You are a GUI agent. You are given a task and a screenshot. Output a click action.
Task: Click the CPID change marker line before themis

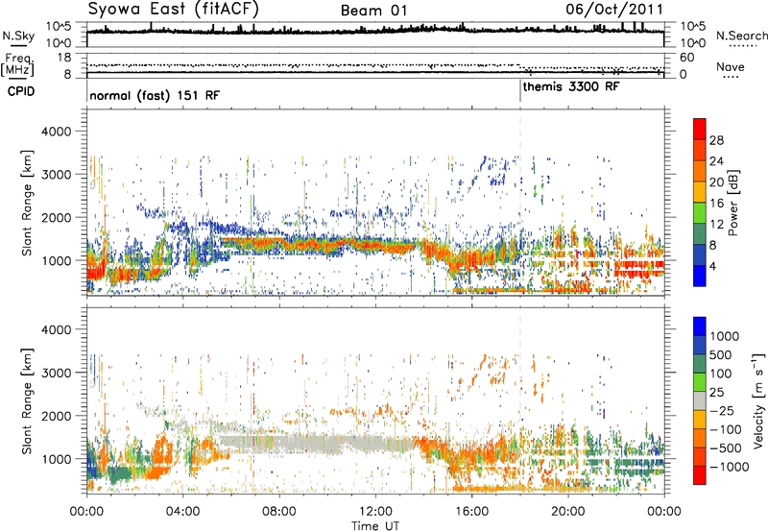pyautogui.click(x=520, y=91)
